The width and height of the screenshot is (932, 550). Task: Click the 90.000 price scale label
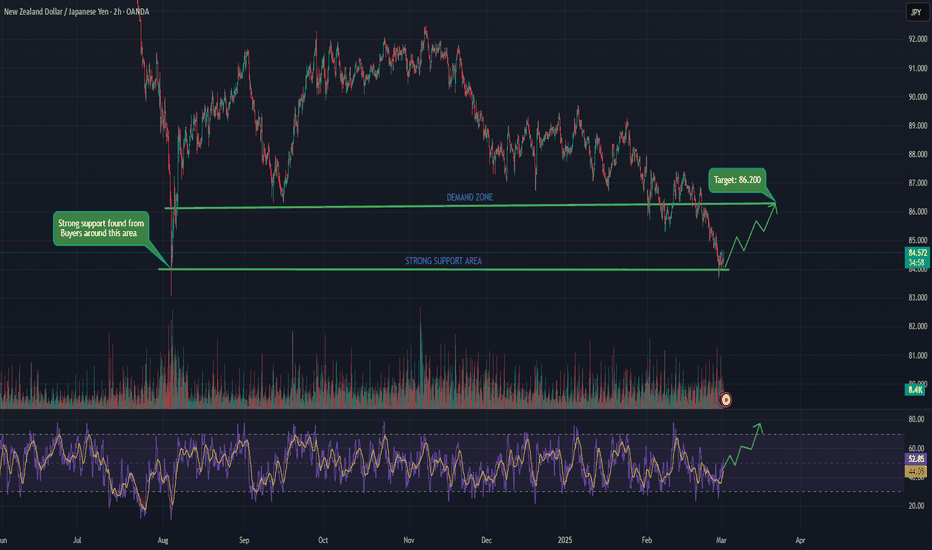917,97
